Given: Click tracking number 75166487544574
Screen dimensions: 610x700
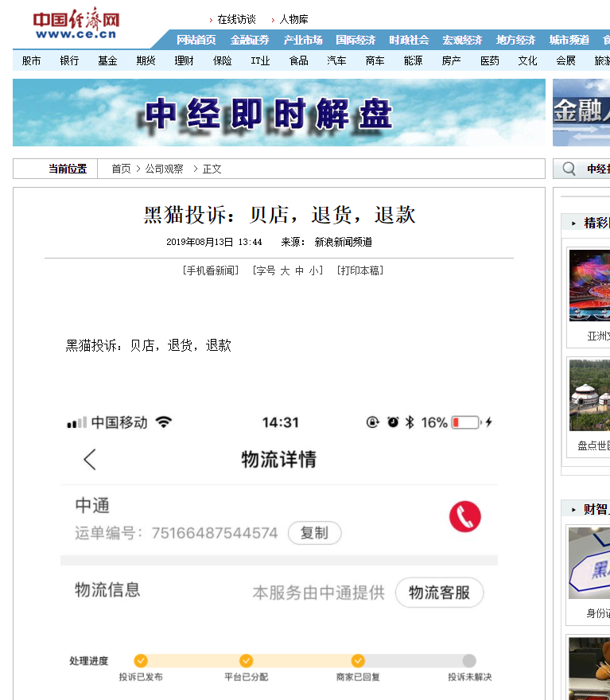Looking at the screenshot, I should tap(215, 533).
